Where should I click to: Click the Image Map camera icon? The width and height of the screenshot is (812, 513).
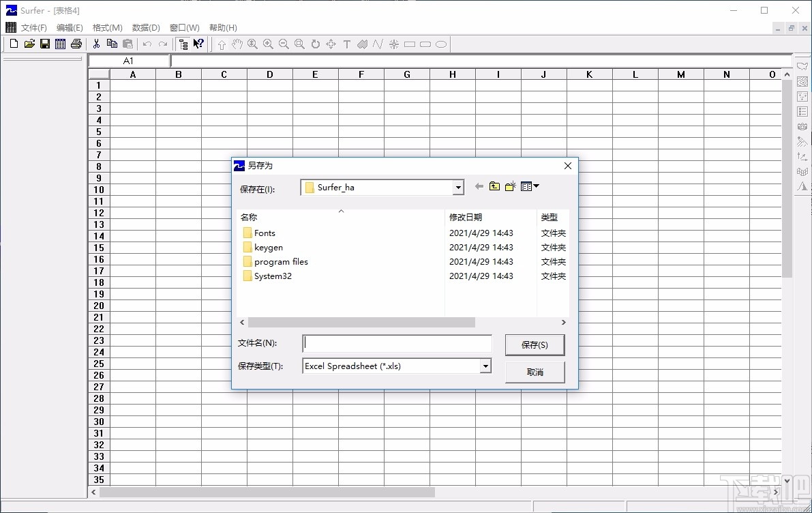click(x=802, y=126)
